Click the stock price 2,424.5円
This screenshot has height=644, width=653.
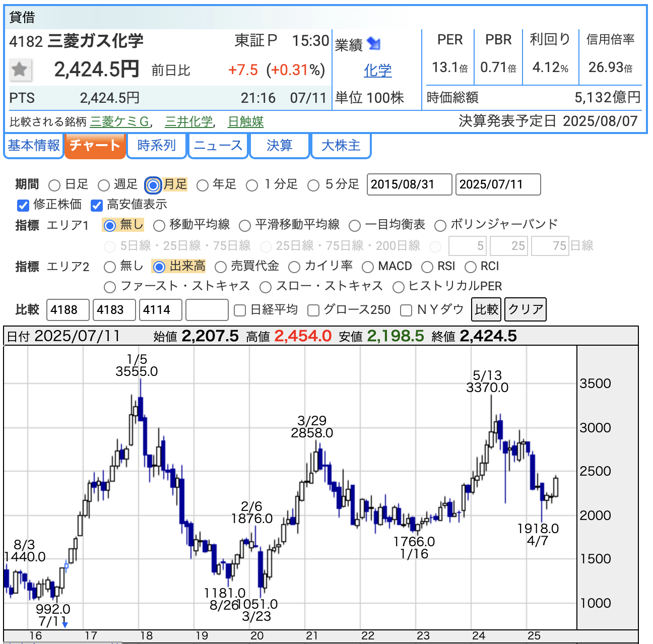[97, 70]
